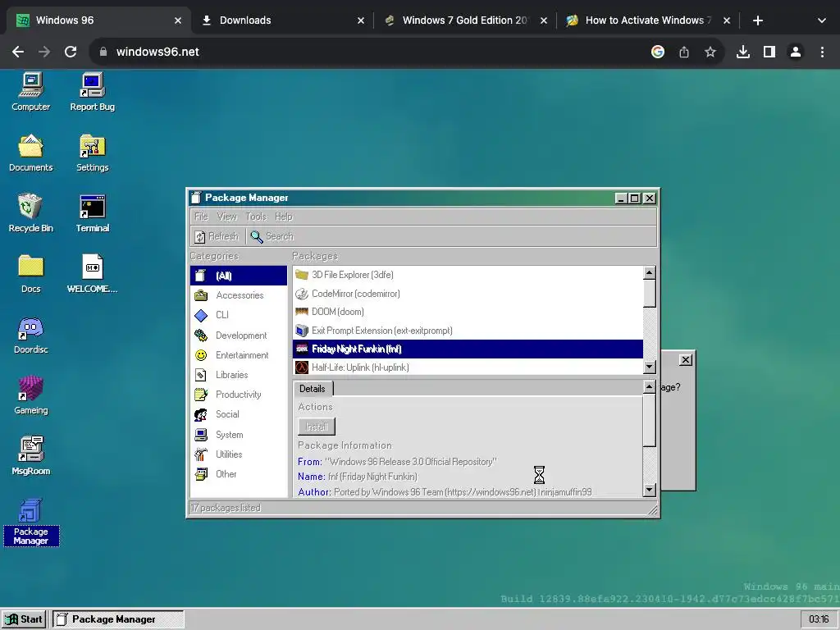Open the View menu in Package Manager
The width and height of the screenshot is (840, 630).
click(x=226, y=217)
